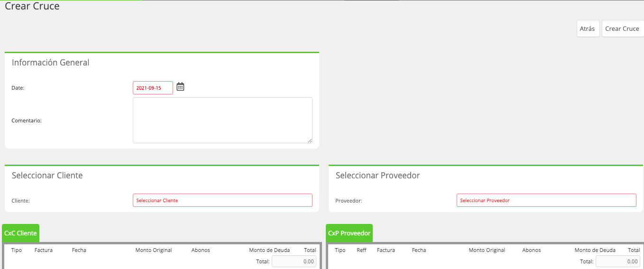Click the Atrás button
The image size is (644, 269).
588,28
